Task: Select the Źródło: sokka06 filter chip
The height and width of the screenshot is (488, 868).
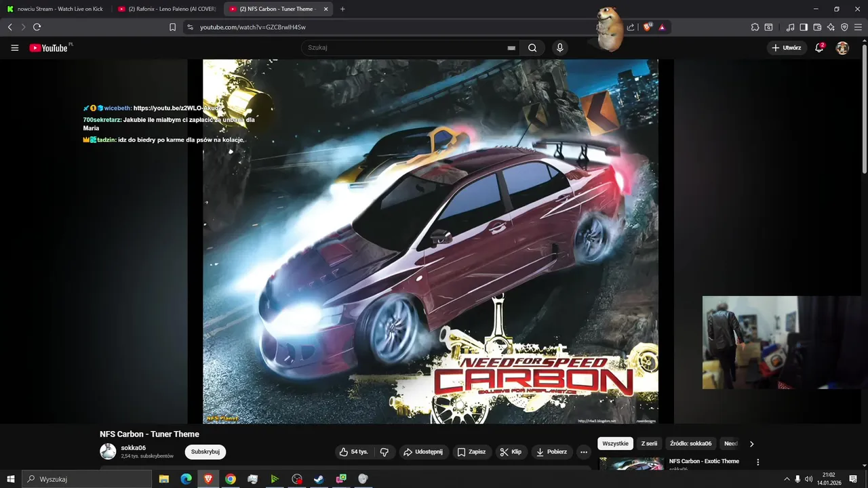Action: 690,444
